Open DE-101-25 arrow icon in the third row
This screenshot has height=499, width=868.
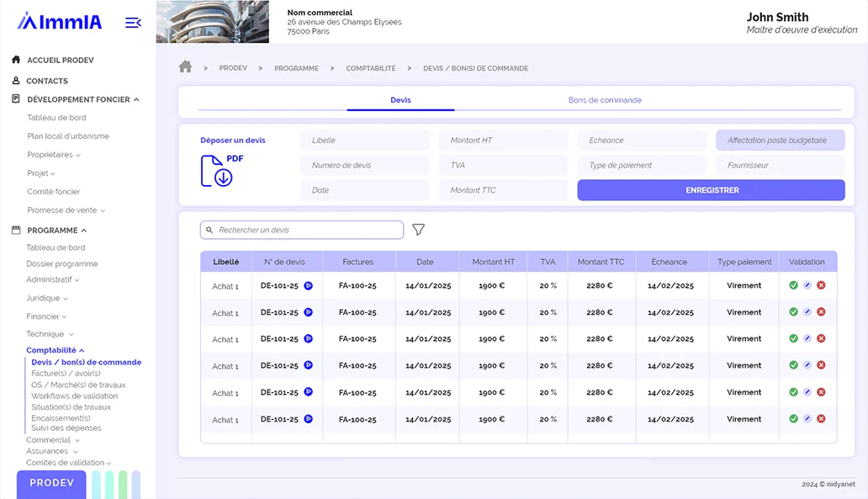coord(309,338)
